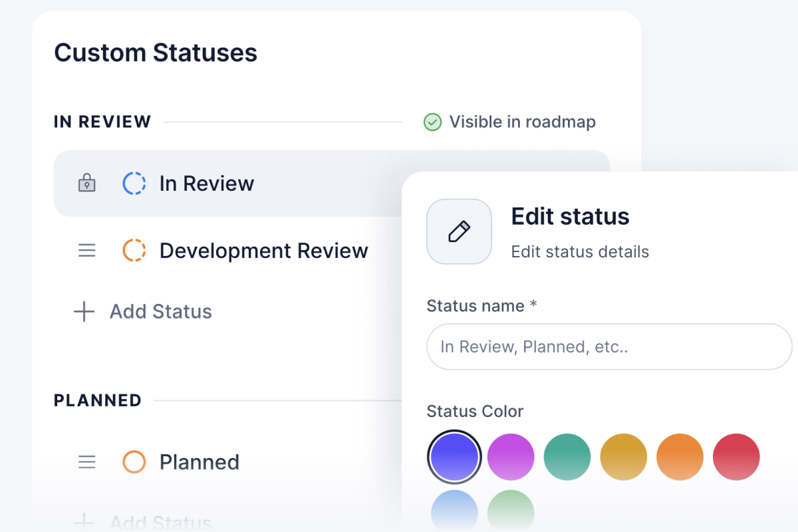Pick the teal green status color
Screen dimensions: 798x532
[x=567, y=457]
